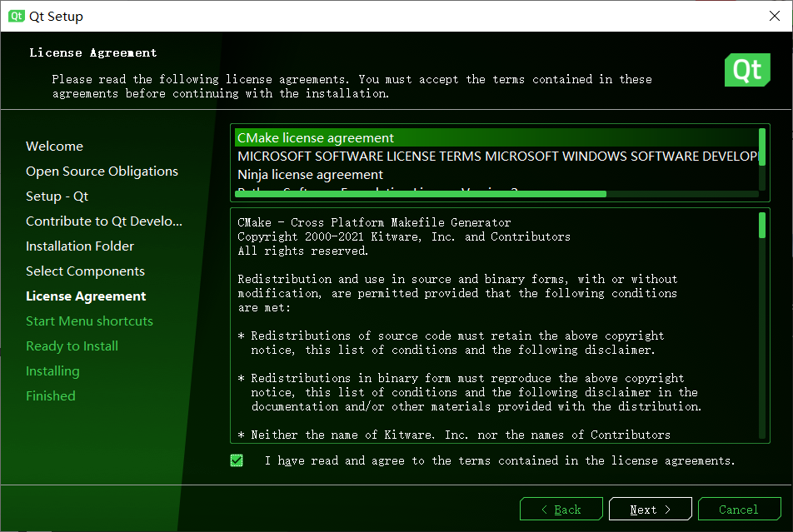The image size is (793, 532).
Task: Click the Contribute to Qt Development step
Action: [x=104, y=221]
